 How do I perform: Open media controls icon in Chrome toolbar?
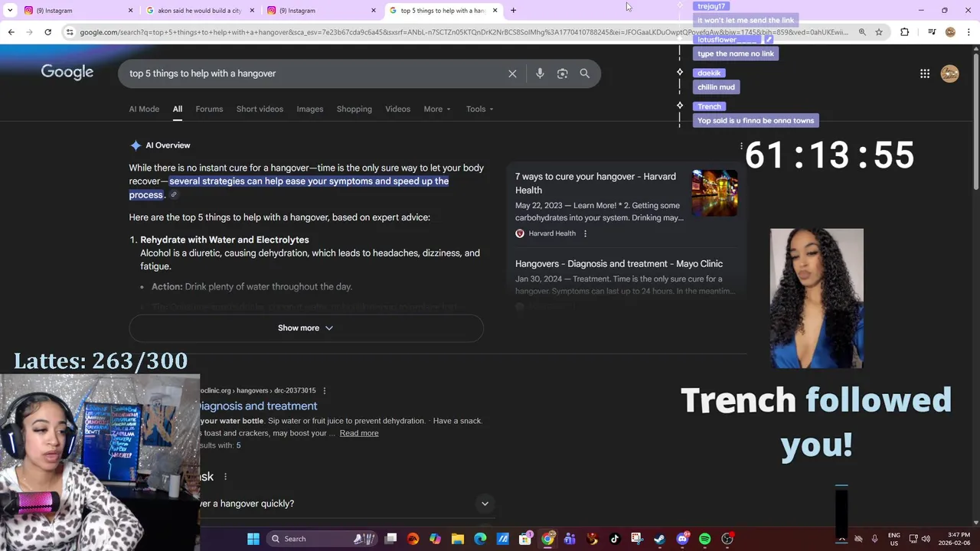(x=932, y=32)
